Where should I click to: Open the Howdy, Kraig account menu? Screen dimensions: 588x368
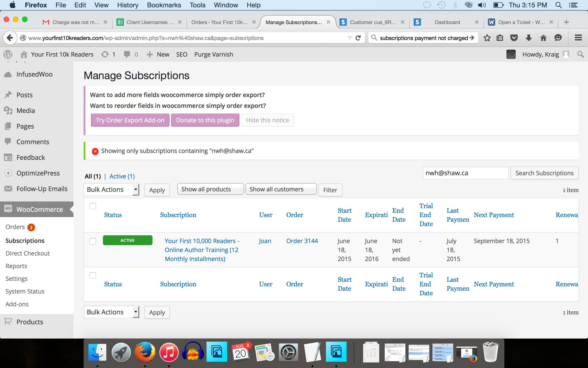tap(546, 54)
